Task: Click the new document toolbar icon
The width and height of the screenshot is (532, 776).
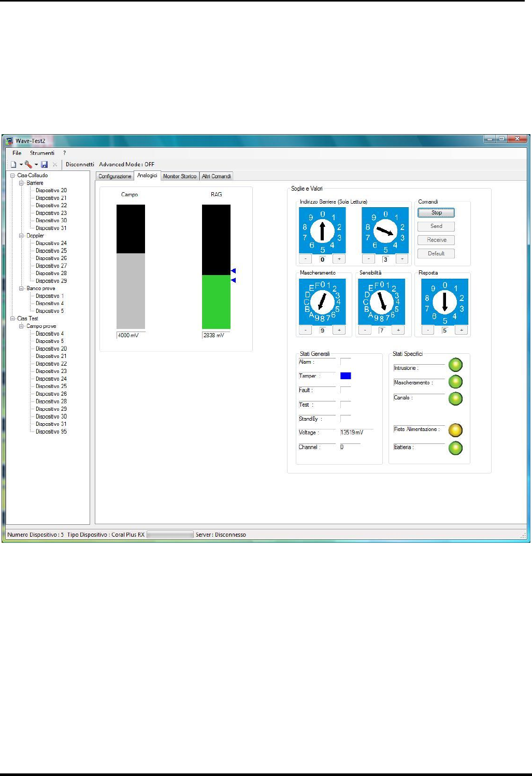Action: [x=13, y=164]
